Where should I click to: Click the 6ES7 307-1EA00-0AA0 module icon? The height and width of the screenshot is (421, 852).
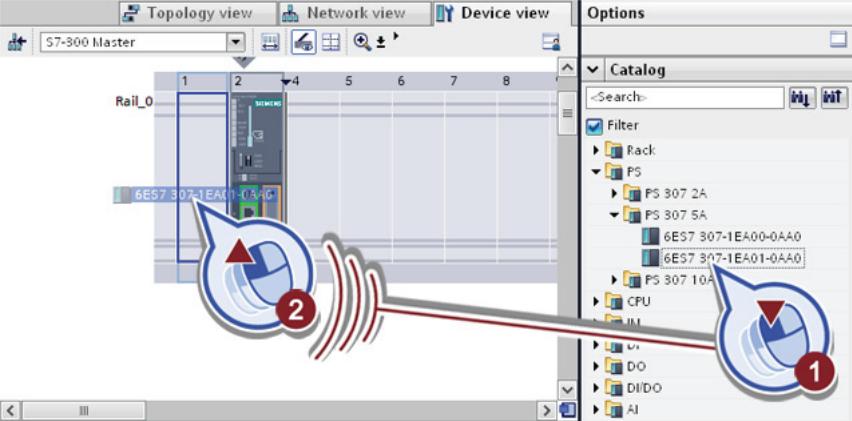pyautogui.click(x=650, y=237)
